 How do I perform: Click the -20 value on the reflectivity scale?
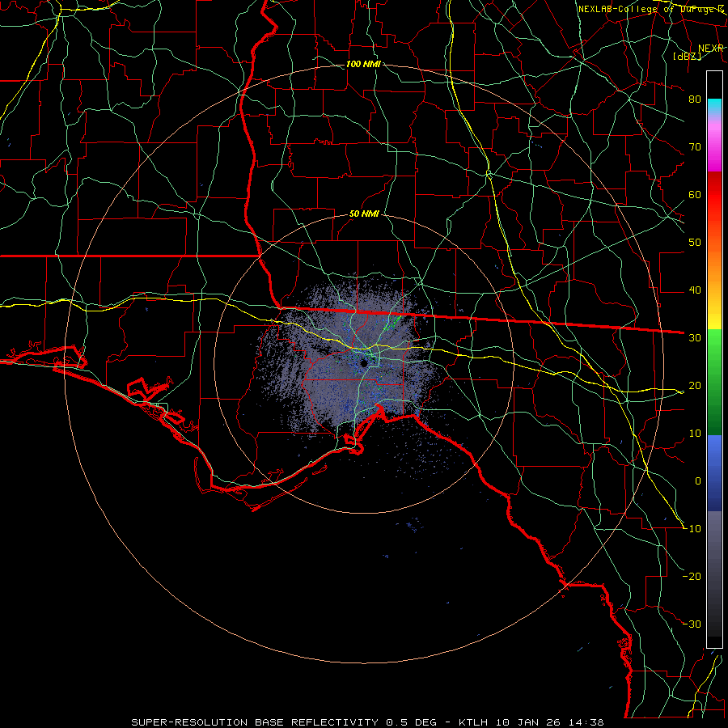click(692, 576)
